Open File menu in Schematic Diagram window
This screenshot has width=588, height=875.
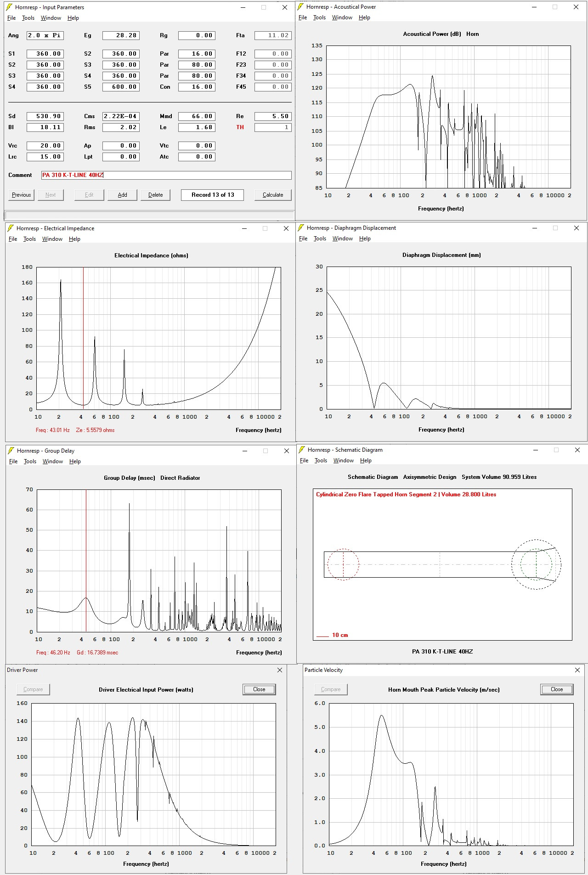click(x=304, y=460)
